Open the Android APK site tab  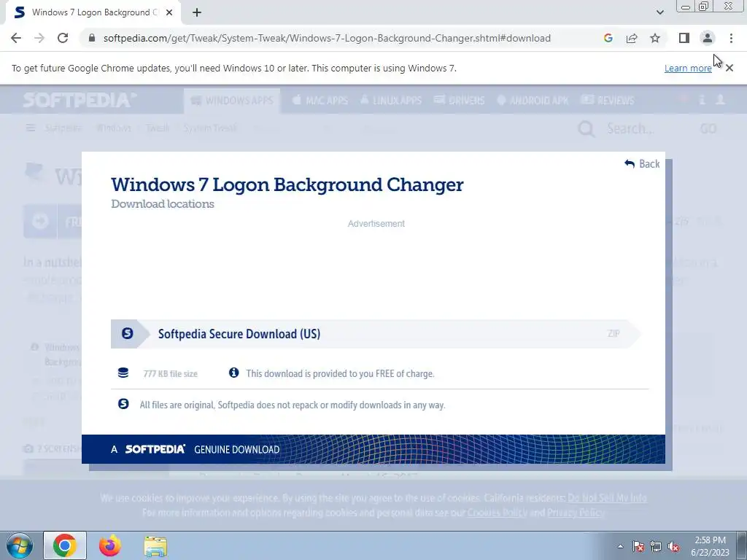532,101
